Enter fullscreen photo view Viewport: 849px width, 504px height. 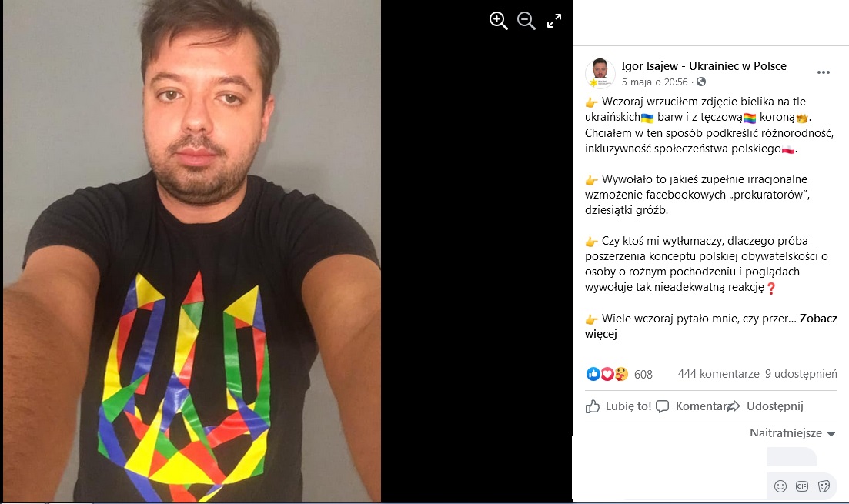click(x=554, y=22)
